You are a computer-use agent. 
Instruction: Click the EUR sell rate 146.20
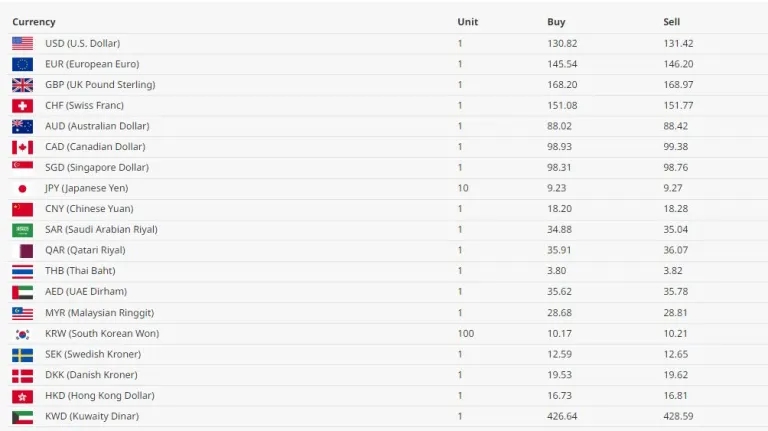[678, 64]
